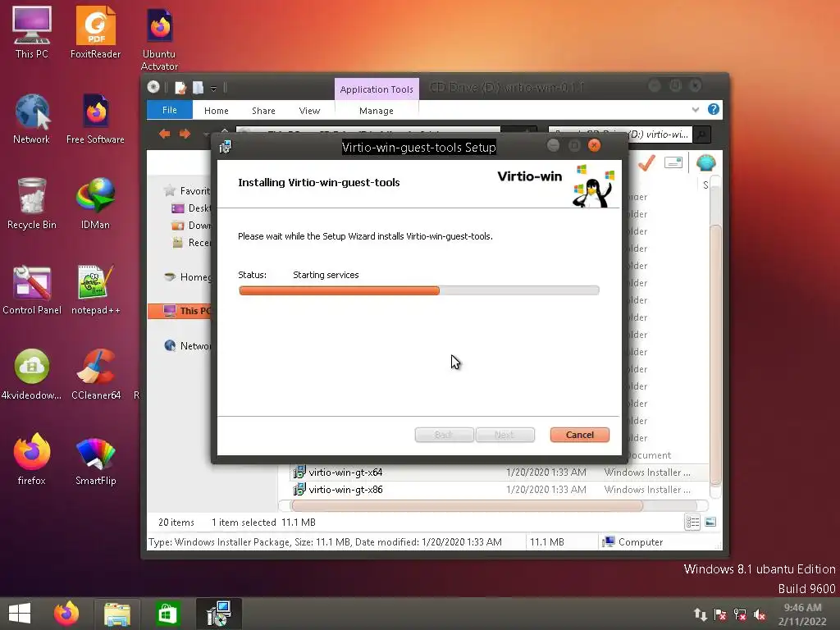Click Explorer forward arrow

click(185, 134)
